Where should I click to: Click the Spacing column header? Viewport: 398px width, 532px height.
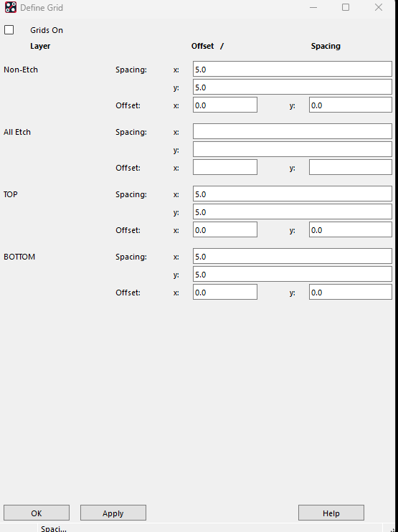click(x=326, y=46)
